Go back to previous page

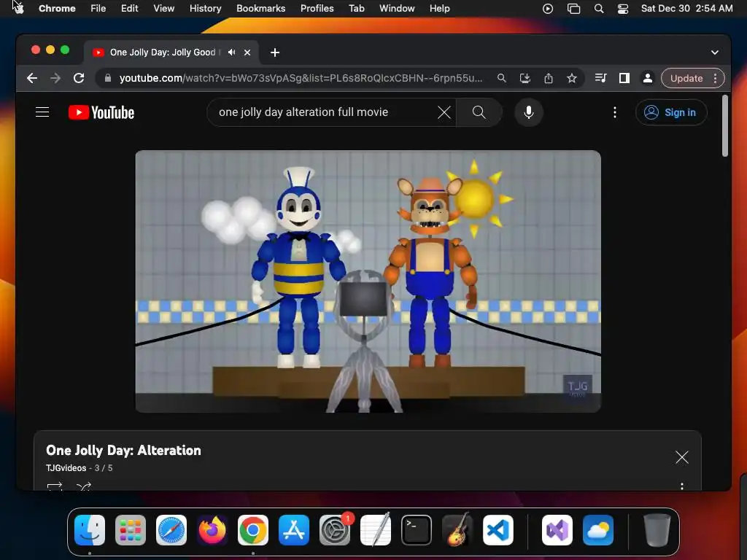point(32,78)
